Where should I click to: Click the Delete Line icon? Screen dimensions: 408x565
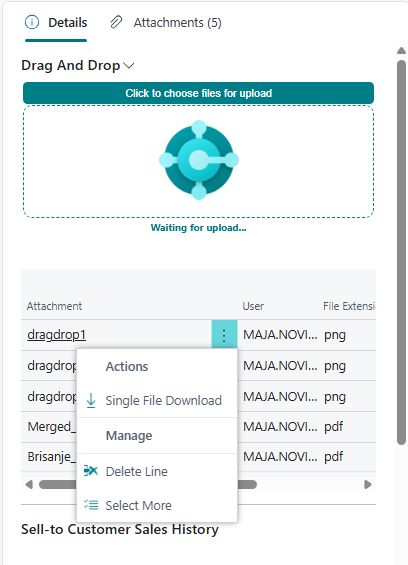91,471
